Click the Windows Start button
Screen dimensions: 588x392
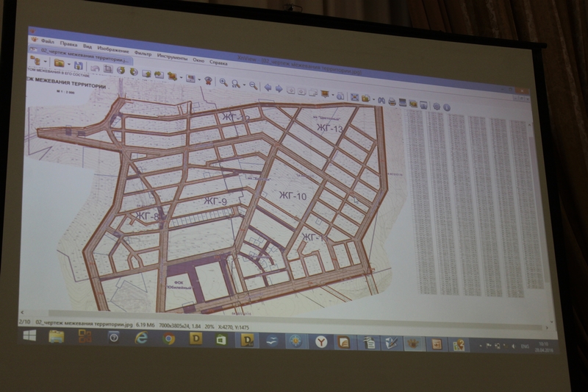point(29,335)
